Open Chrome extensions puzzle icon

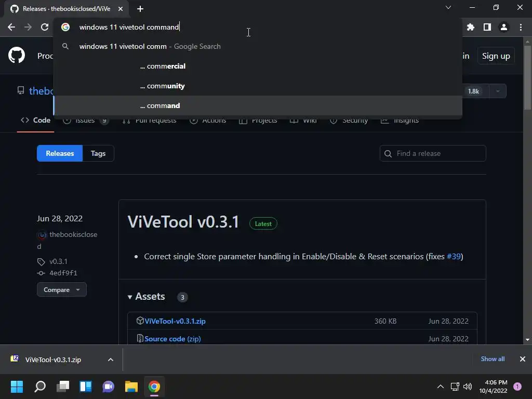(x=470, y=27)
